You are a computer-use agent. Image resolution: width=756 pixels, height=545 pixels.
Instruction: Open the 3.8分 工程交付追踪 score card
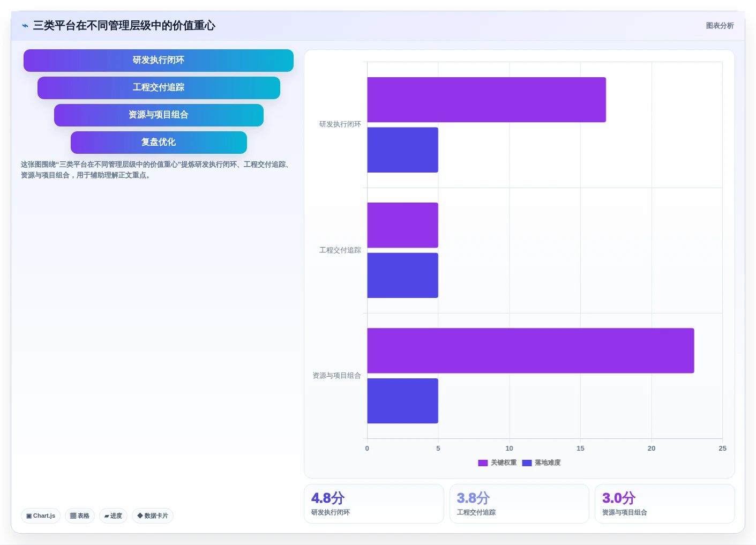[x=519, y=504]
